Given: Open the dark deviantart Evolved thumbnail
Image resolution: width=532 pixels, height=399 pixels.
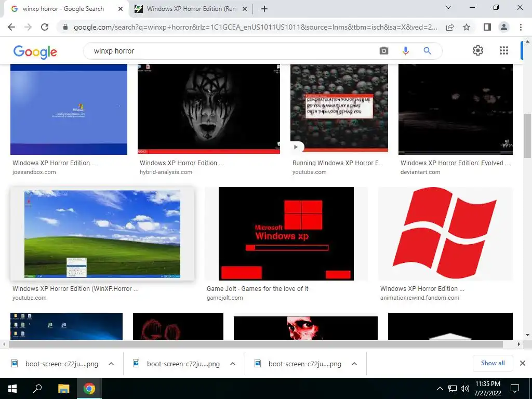Looking at the screenshot, I should point(455,109).
